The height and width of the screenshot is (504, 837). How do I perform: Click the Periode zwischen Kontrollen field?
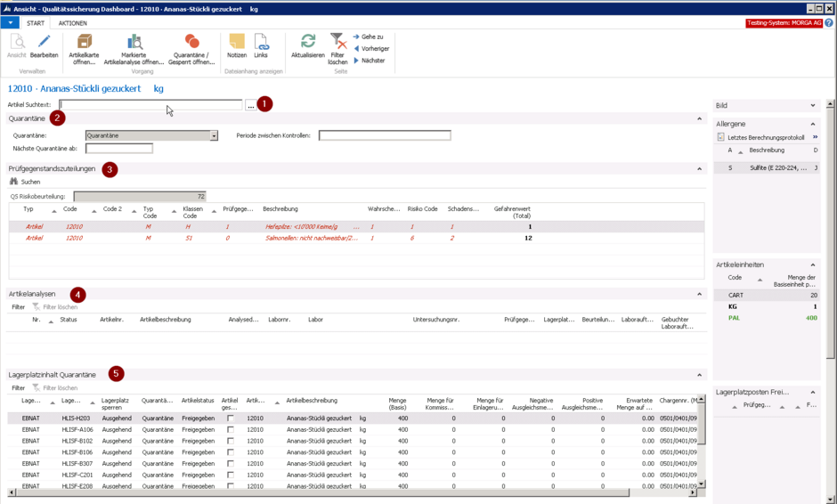pyautogui.click(x=385, y=135)
